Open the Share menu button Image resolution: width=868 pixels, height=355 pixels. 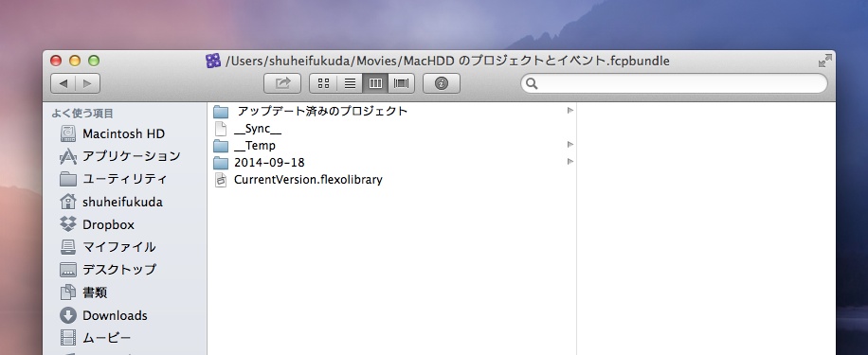(282, 83)
